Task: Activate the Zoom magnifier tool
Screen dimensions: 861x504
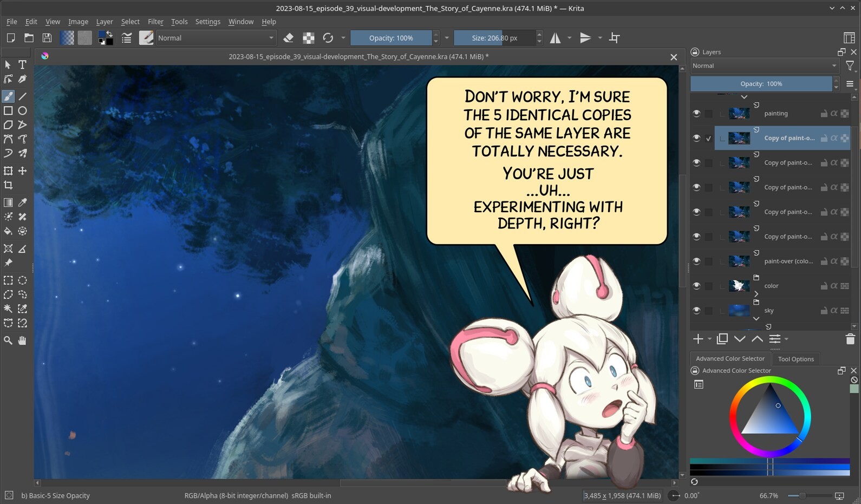Action: pos(8,341)
